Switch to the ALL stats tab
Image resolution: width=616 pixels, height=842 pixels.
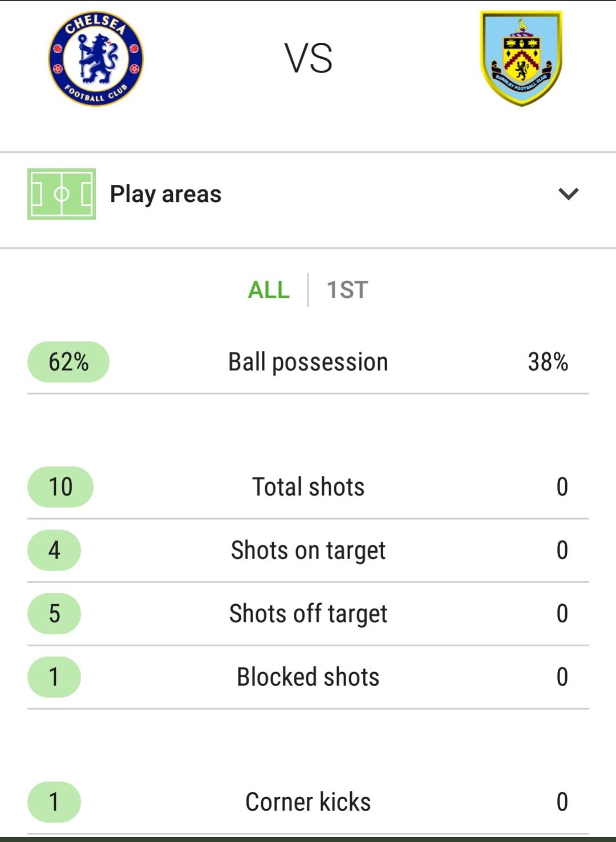pyautogui.click(x=269, y=290)
